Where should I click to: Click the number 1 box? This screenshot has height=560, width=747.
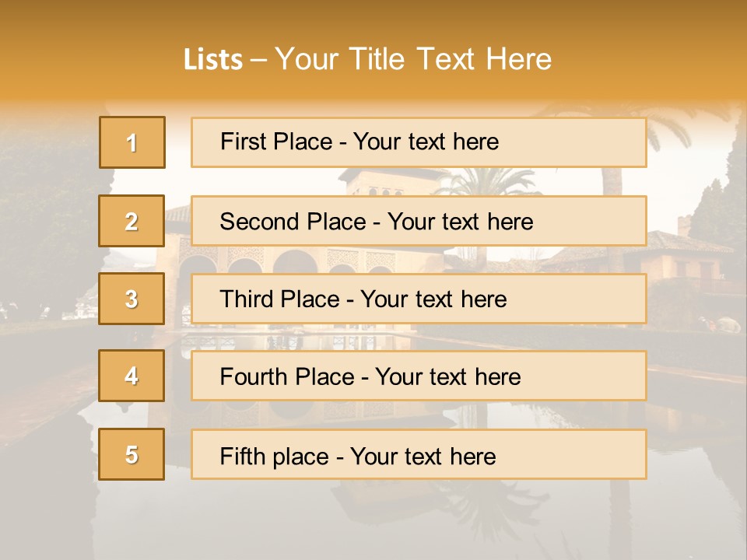132,142
